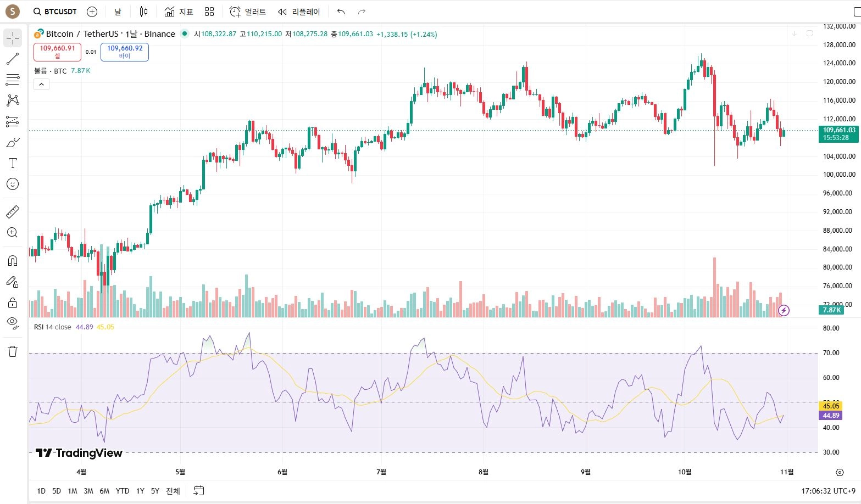861x504 pixels.
Task: Select the Text annotation tool
Action: pyautogui.click(x=13, y=163)
